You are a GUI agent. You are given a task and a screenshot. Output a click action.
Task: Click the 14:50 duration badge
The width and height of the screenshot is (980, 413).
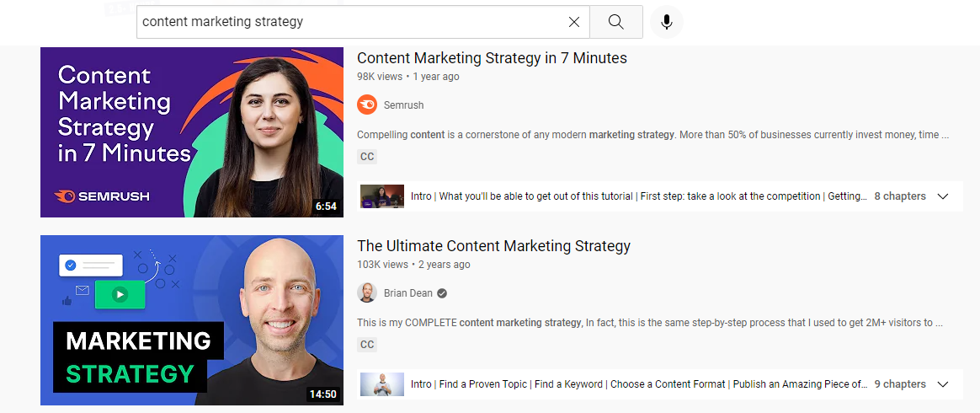click(x=323, y=394)
